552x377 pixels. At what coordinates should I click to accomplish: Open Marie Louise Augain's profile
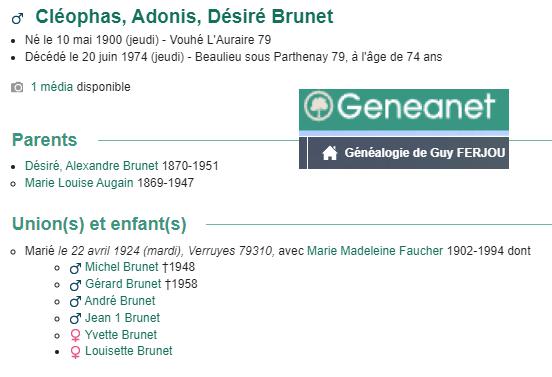point(79,183)
